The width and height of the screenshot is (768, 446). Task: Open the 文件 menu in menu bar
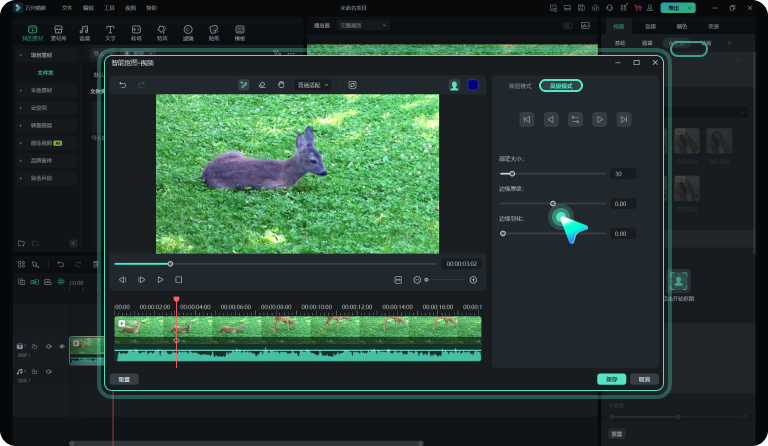pos(67,7)
